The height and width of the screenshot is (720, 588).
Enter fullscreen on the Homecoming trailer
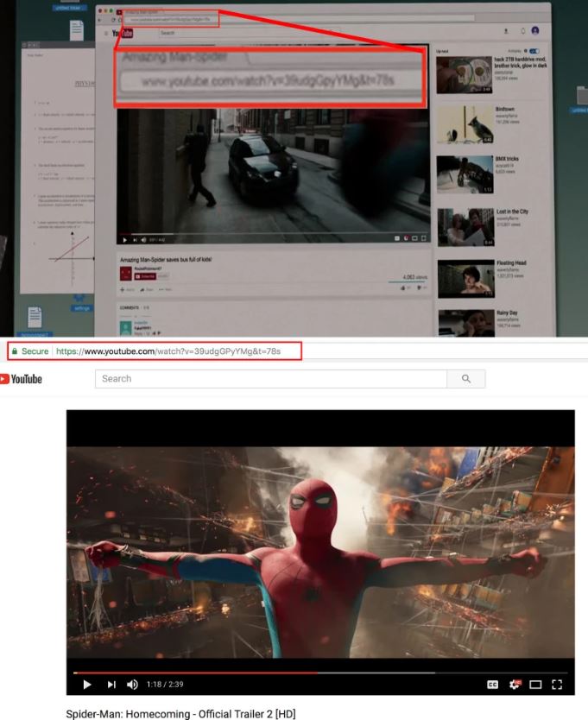click(x=557, y=685)
